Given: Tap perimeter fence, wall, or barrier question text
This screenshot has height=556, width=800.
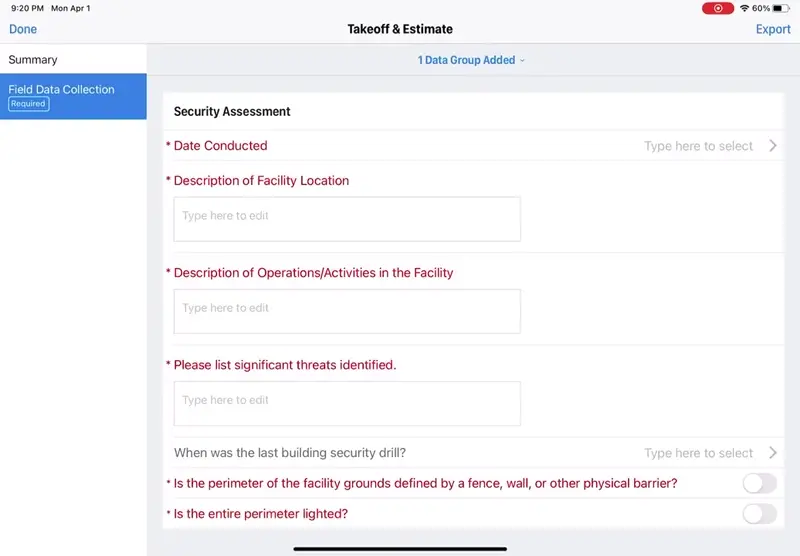Looking at the screenshot, I should (426, 483).
